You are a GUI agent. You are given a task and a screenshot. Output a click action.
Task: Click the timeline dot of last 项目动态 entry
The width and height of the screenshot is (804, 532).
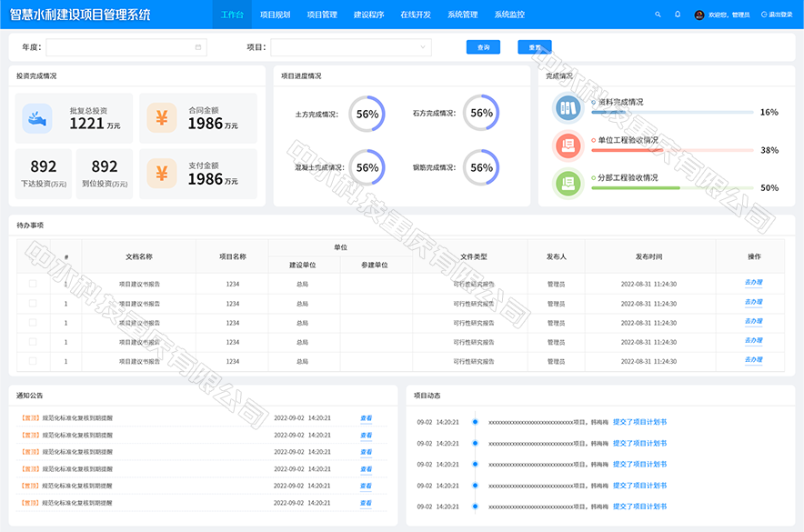point(476,507)
